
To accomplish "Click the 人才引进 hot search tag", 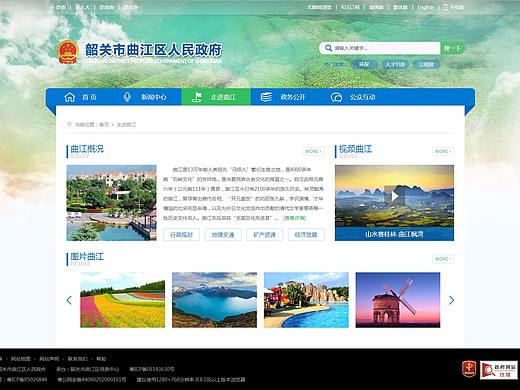I will 395,64.
